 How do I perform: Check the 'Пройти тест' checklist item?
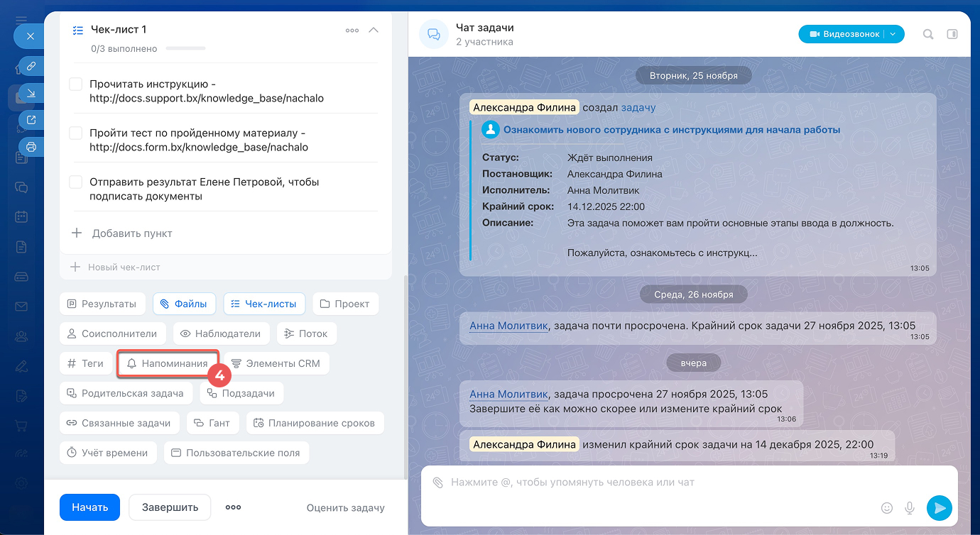point(76,133)
